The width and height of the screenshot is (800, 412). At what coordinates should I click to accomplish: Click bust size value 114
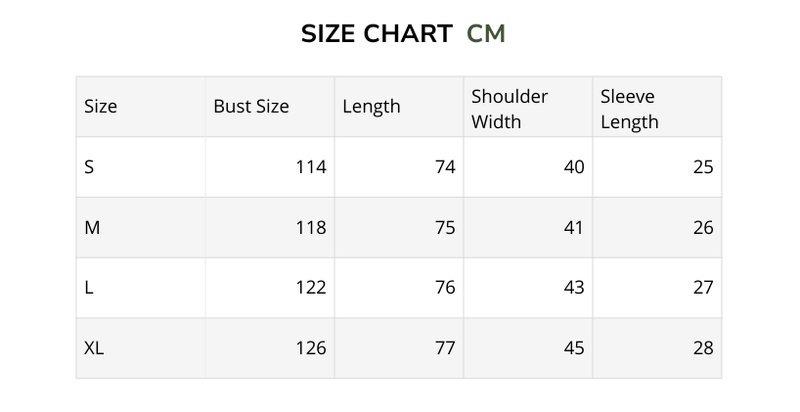click(311, 167)
